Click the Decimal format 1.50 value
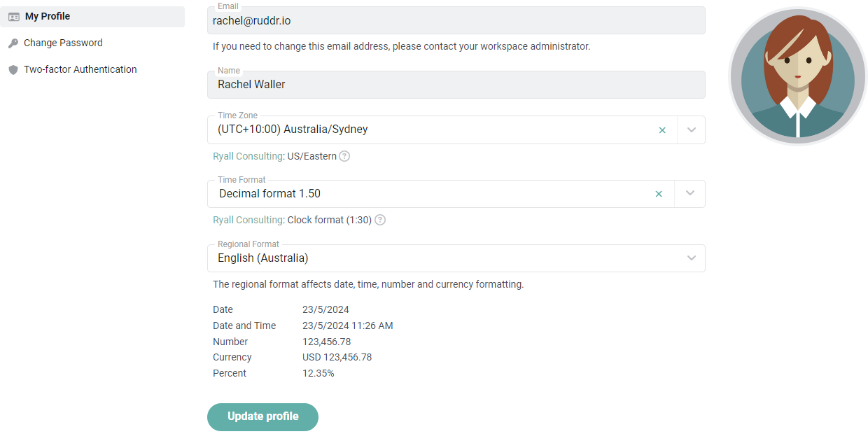Image resolution: width=868 pixels, height=434 pixels. pyautogui.click(x=269, y=194)
